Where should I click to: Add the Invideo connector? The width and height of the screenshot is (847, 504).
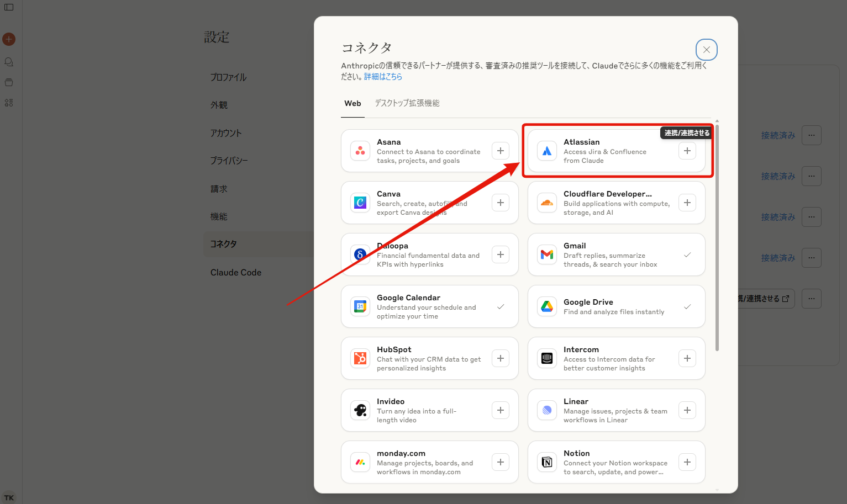501,410
